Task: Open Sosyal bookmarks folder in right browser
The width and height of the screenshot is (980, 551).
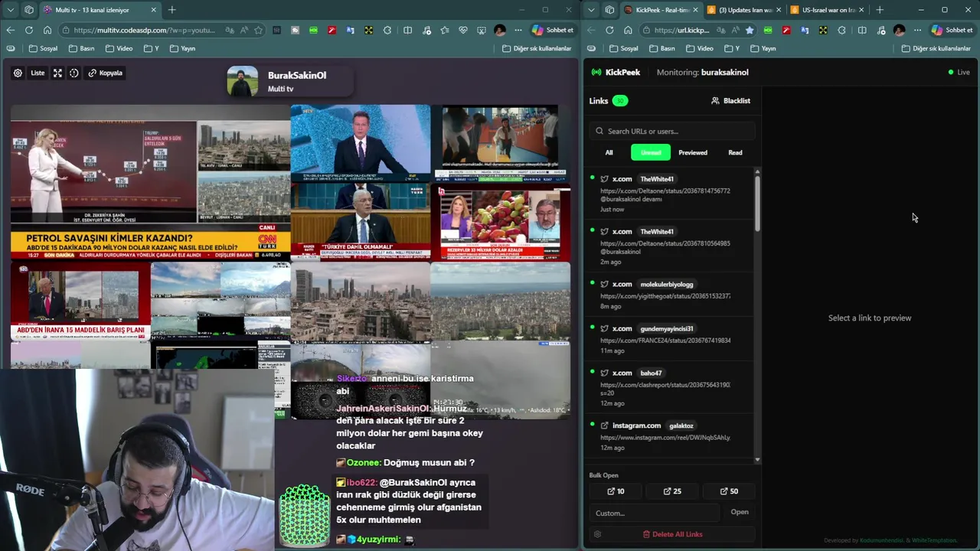Action: 624,48
